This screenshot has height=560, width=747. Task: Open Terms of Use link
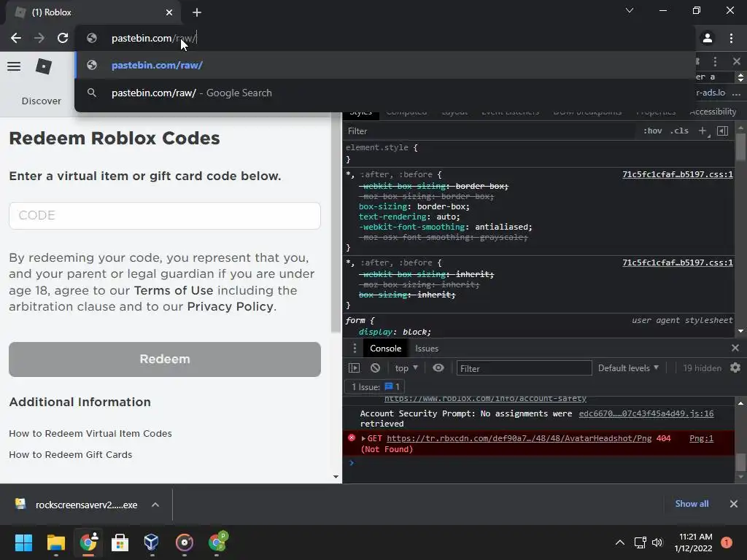174,290
